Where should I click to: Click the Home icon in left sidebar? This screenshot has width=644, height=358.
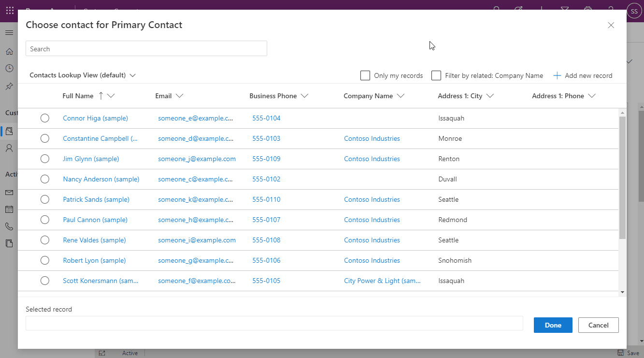click(x=9, y=51)
